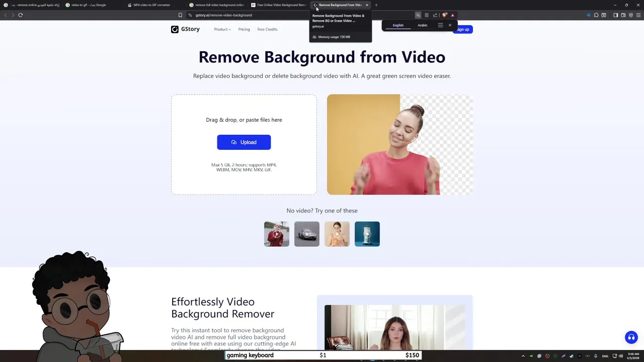The width and height of the screenshot is (644, 362).
Task: Click the blue Upload button
Action: (x=244, y=142)
